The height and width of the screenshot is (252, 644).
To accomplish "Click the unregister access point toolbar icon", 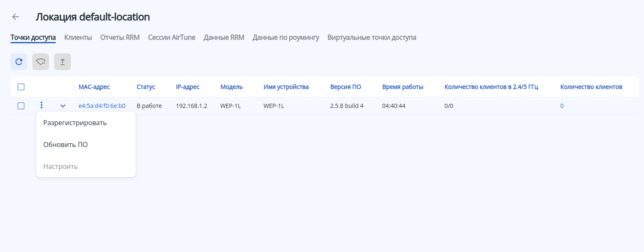I will [41, 62].
